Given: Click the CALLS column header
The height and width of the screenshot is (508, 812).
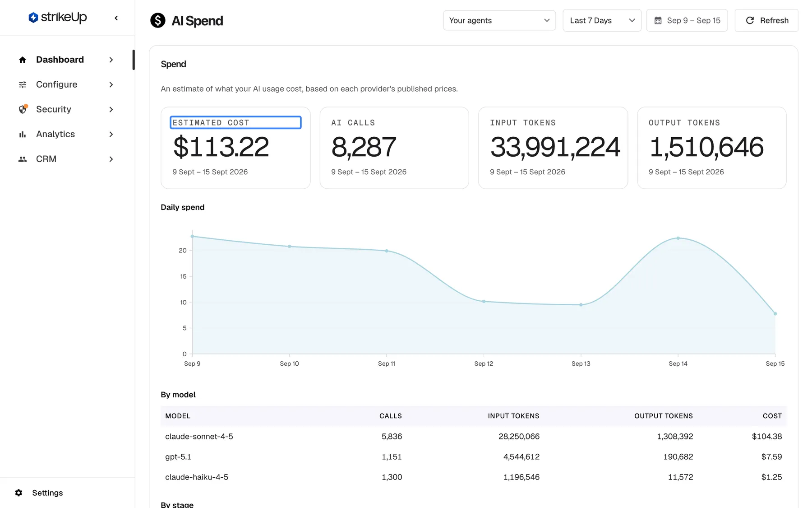Looking at the screenshot, I should point(391,416).
